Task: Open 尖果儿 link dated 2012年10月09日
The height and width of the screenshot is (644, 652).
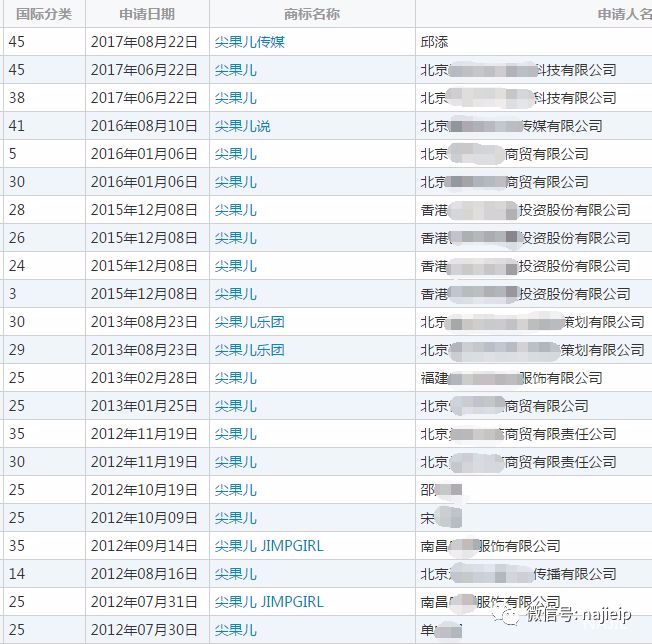Action: (x=235, y=518)
